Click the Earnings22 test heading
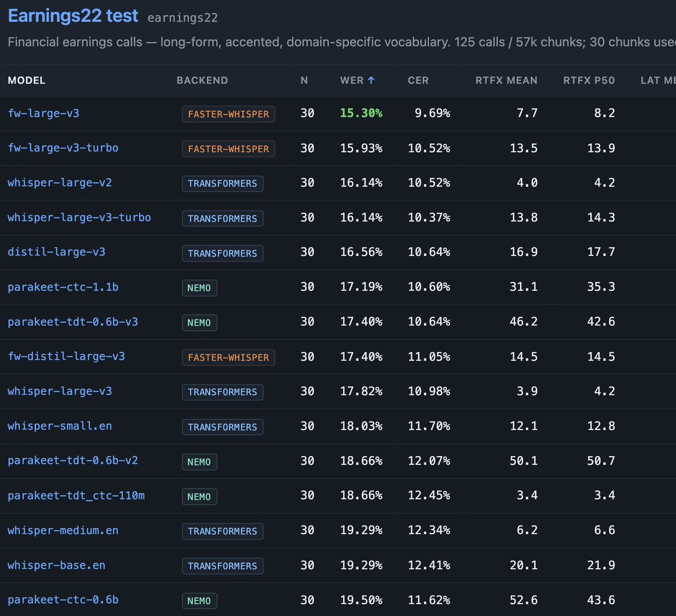This screenshot has width=676, height=616. [73, 16]
